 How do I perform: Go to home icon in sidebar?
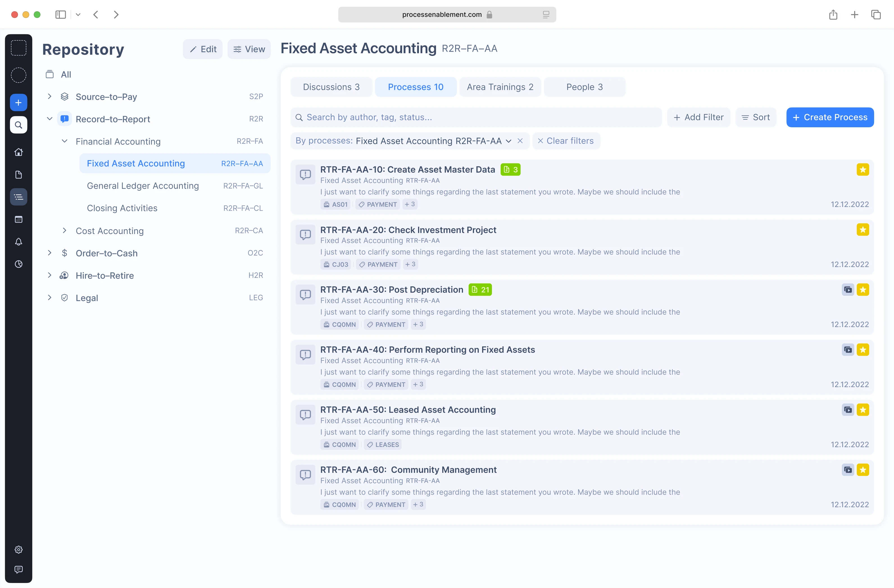19,152
